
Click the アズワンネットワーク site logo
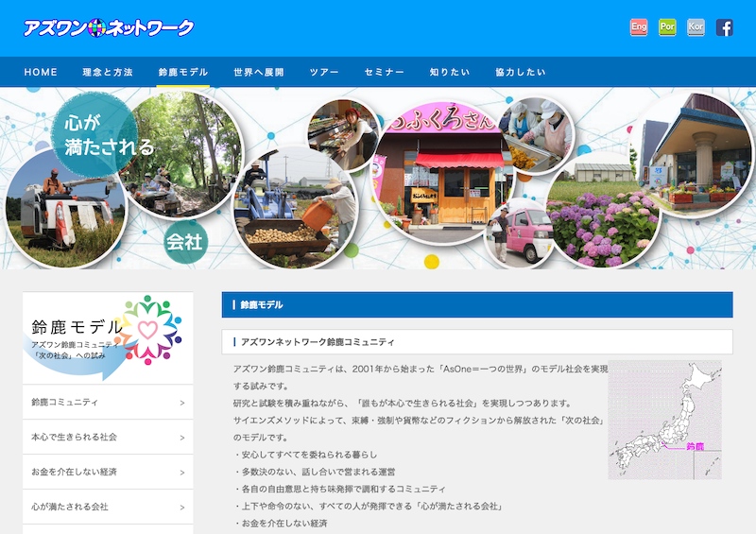[x=109, y=28]
